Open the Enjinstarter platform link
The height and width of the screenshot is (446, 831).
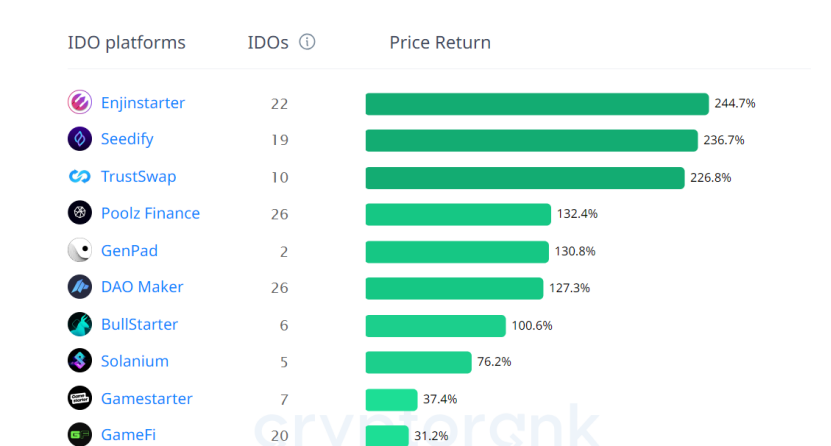click(143, 102)
